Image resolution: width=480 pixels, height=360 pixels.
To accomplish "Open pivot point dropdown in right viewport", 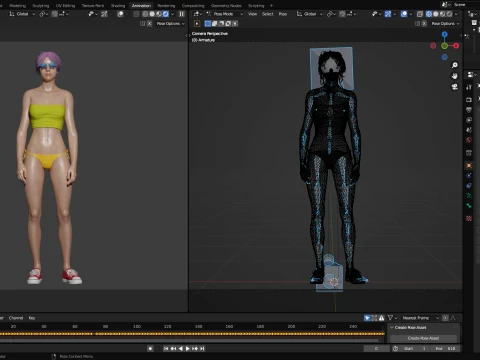I will click(331, 14).
